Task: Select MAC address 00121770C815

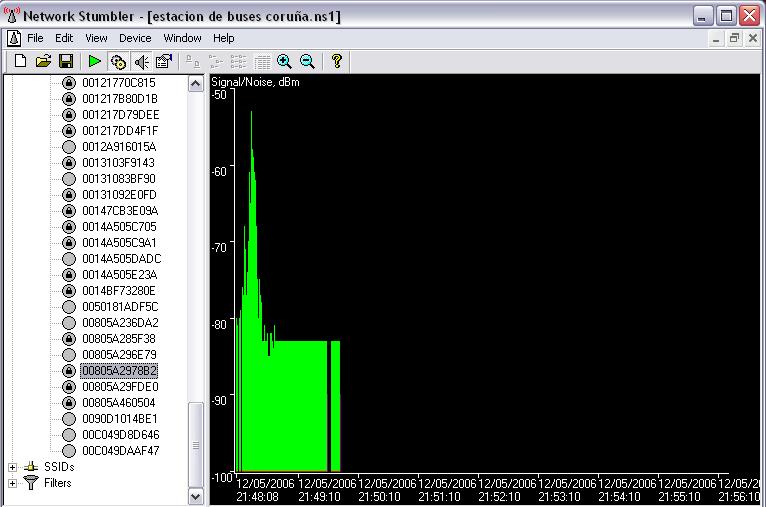Action: tap(119, 83)
